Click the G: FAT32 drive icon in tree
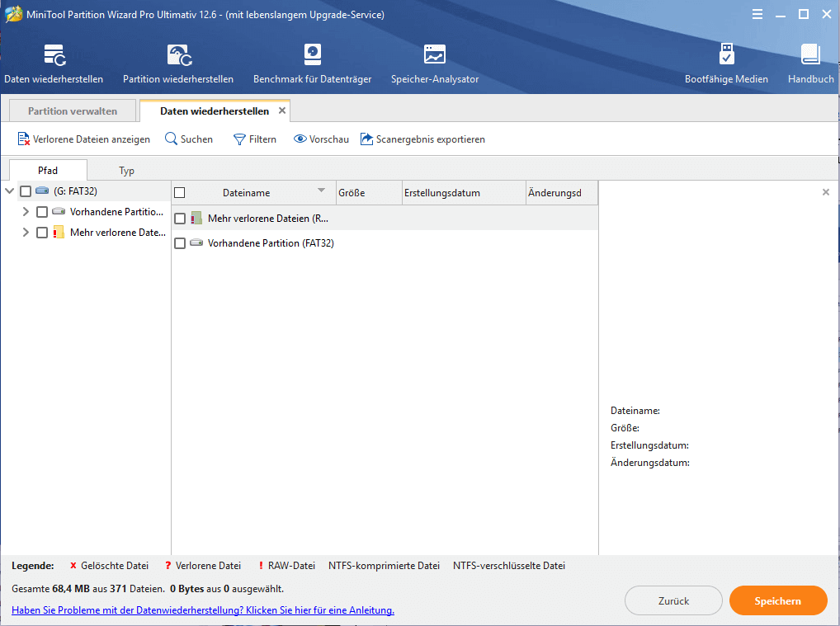 point(42,191)
